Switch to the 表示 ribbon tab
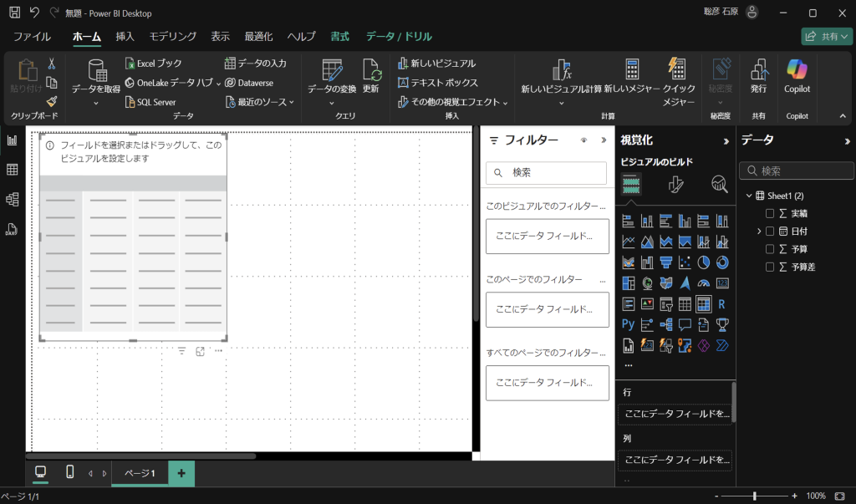This screenshot has width=856, height=504. coord(220,37)
